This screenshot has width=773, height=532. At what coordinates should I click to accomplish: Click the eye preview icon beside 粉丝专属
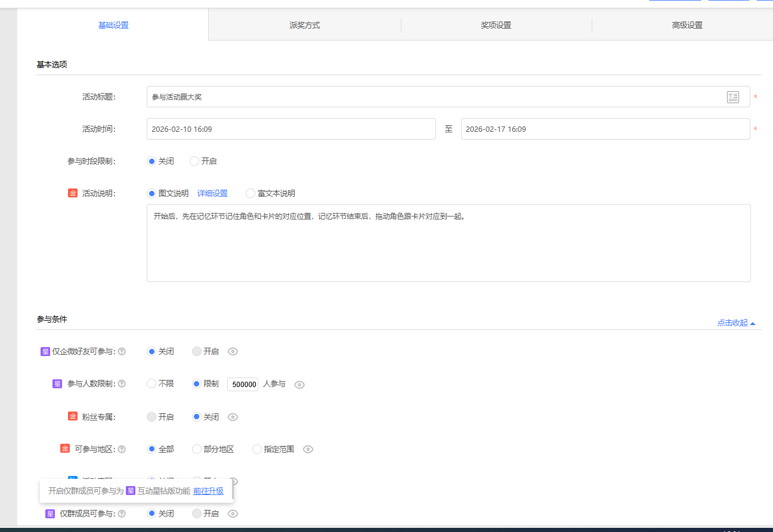point(233,416)
